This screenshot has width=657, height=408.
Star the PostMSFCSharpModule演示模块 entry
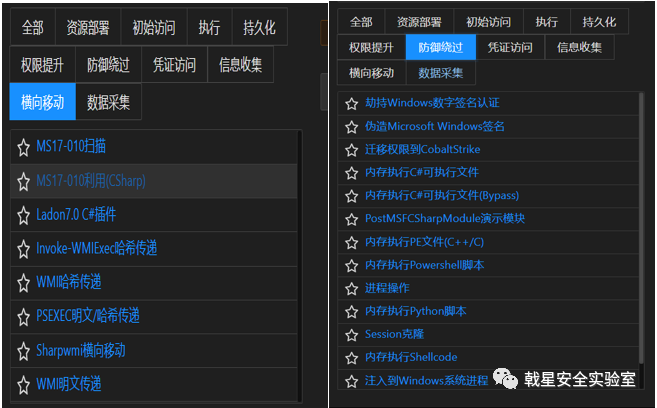click(x=352, y=219)
